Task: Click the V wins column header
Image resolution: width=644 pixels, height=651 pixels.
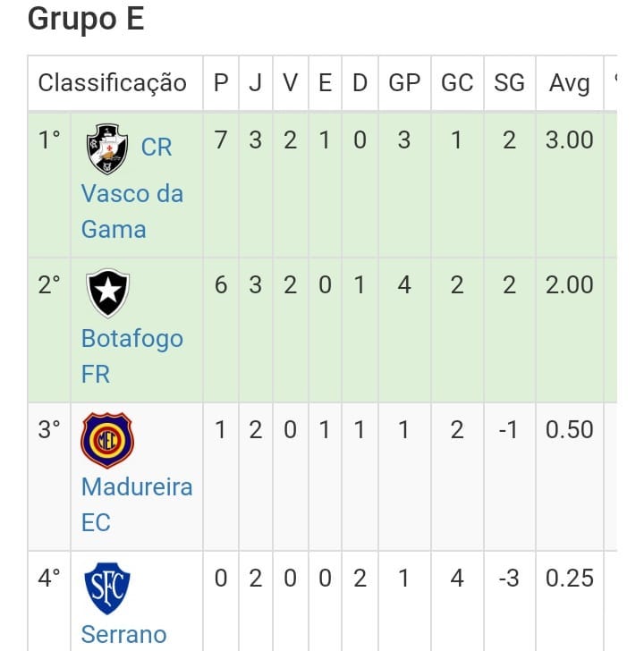Action: tap(290, 83)
